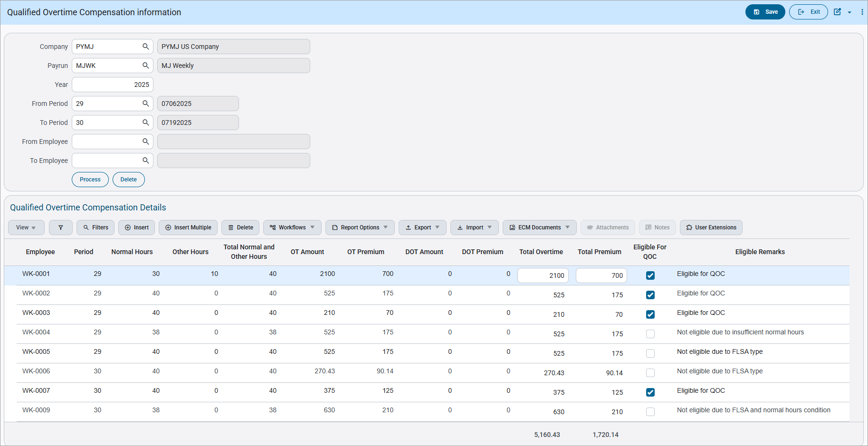
Task: Click the Payrun lookup magnifier icon
Action: [x=146, y=66]
